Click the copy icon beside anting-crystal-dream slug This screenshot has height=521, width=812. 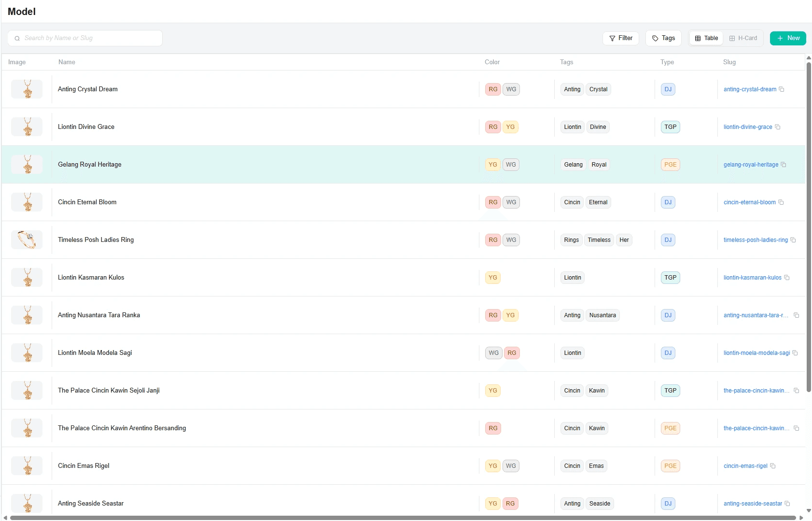[782, 89]
